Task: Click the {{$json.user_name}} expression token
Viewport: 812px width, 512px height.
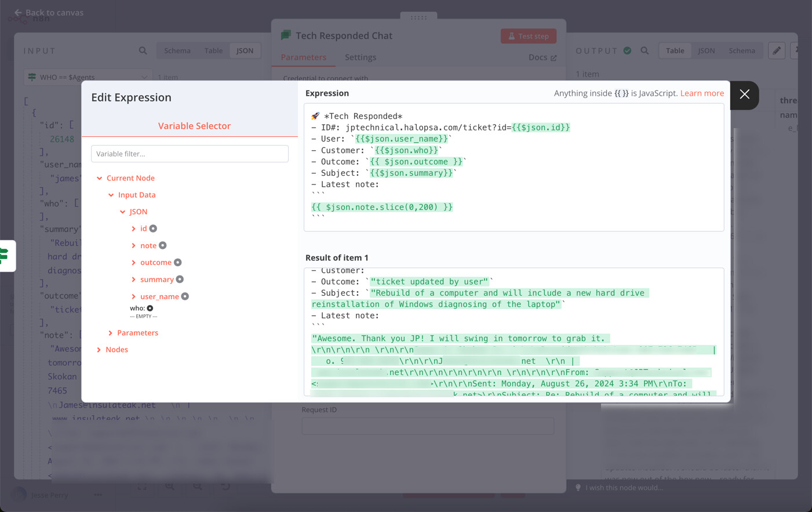Action: [402, 139]
